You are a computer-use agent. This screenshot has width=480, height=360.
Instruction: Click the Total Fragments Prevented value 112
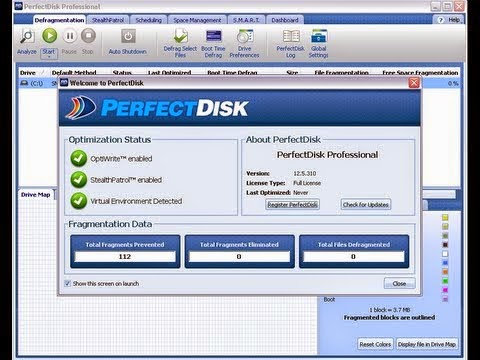[125, 256]
